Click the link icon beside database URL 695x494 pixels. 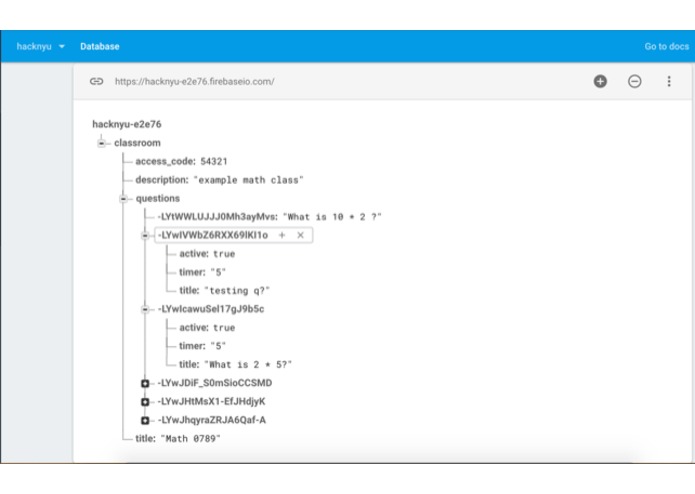pyautogui.click(x=96, y=81)
